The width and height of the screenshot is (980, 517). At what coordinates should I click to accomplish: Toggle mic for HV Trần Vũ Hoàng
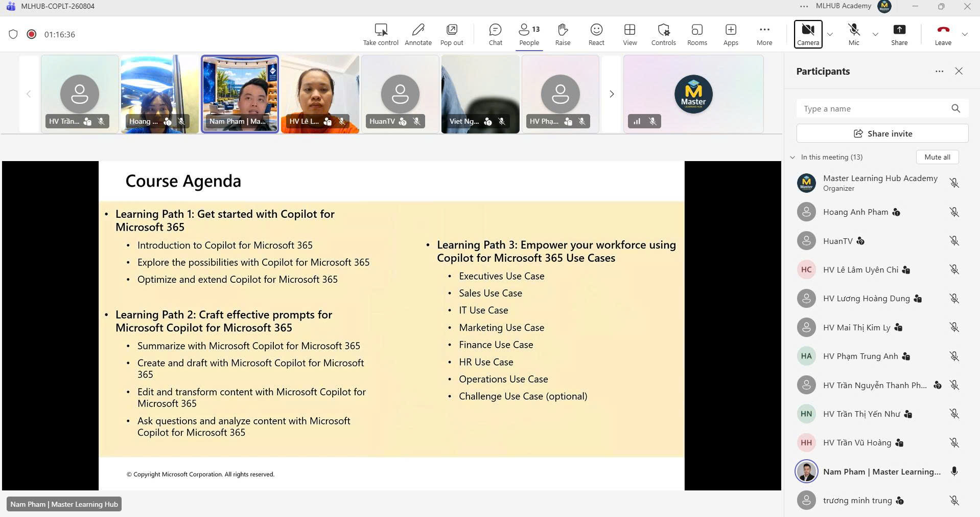point(954,443)
